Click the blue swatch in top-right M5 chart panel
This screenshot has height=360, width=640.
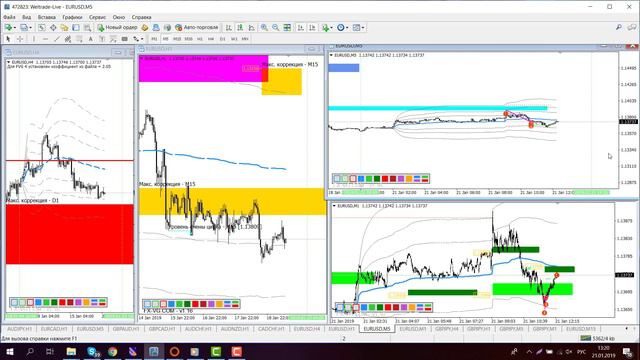click(x=361, y=178)
